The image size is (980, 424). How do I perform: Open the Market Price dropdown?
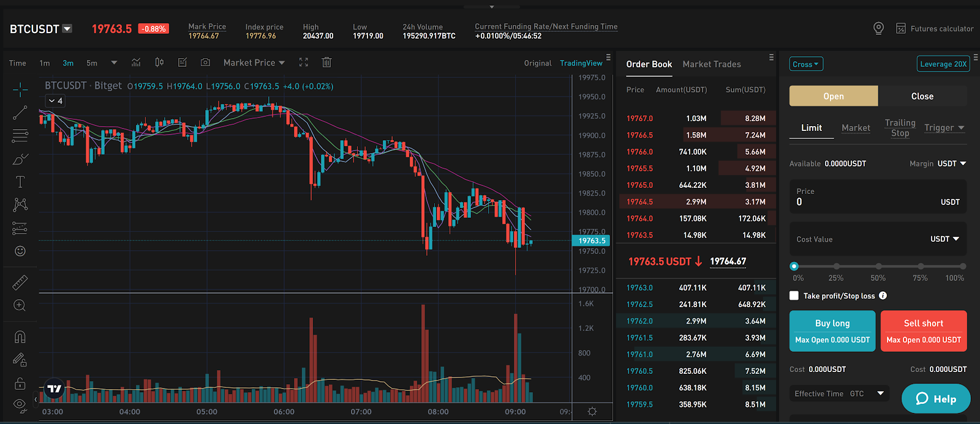click(254, 62)
